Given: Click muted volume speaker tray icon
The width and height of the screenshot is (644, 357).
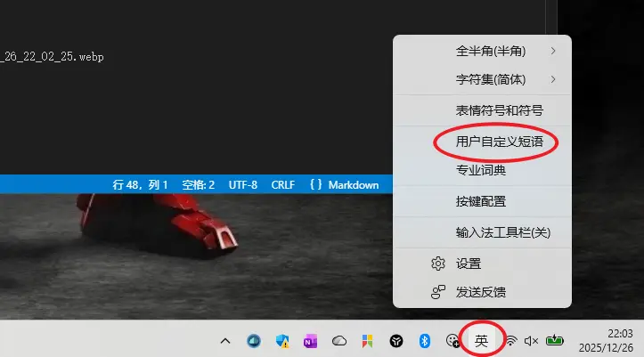Looking at the screenshot, I should [x=531, y=341].
